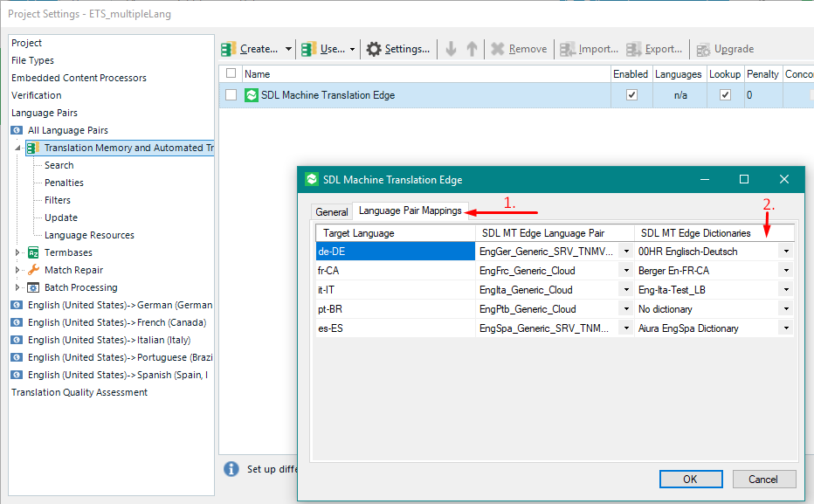Select the de-DE target language cell

click(395, 252)
